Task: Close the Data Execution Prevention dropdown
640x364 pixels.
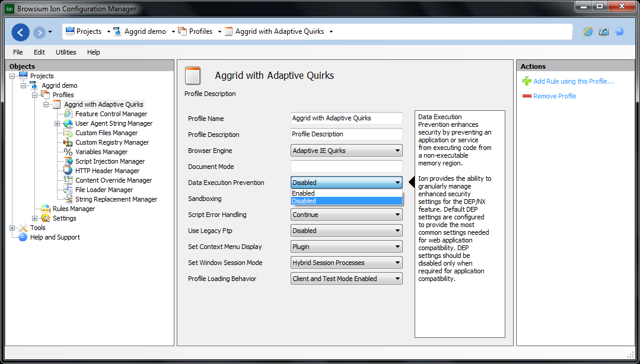Action: tap(346, 183)
